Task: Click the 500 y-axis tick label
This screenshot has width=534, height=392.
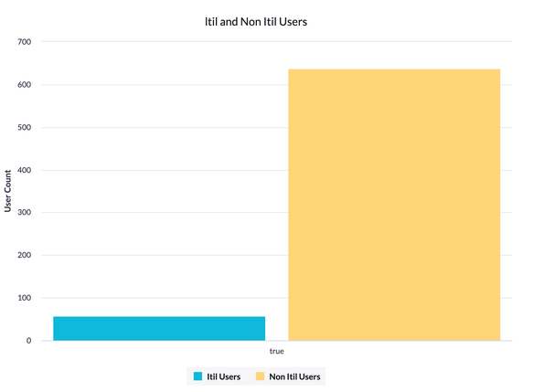Action: pyautogui.click(x=24, y=128)
